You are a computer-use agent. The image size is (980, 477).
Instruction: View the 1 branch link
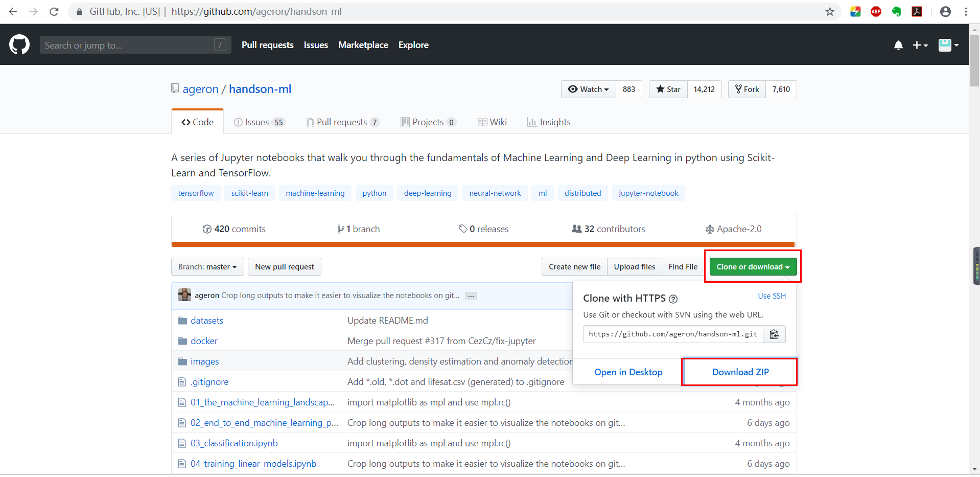(x=358, y=229)
